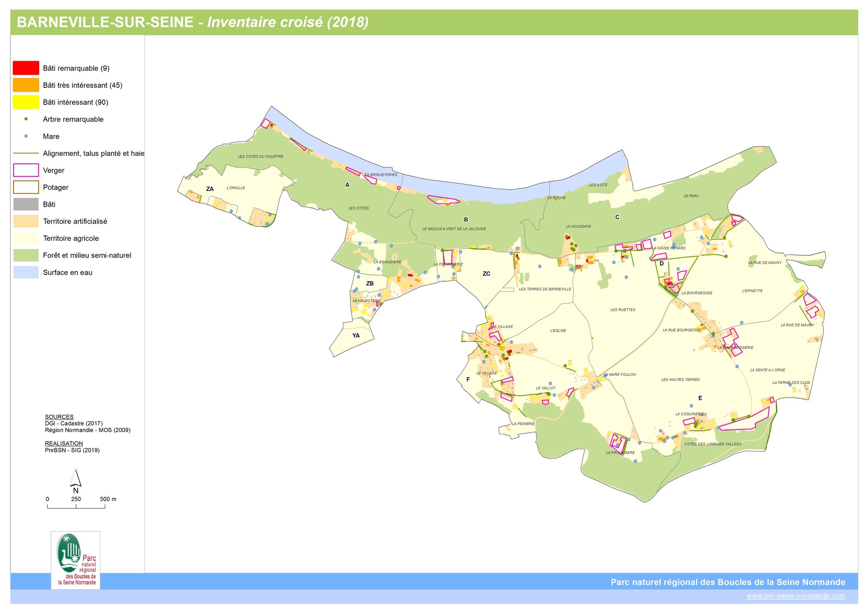
Task: Click the gray Bâti legend swatch
Action: point(26,204)
